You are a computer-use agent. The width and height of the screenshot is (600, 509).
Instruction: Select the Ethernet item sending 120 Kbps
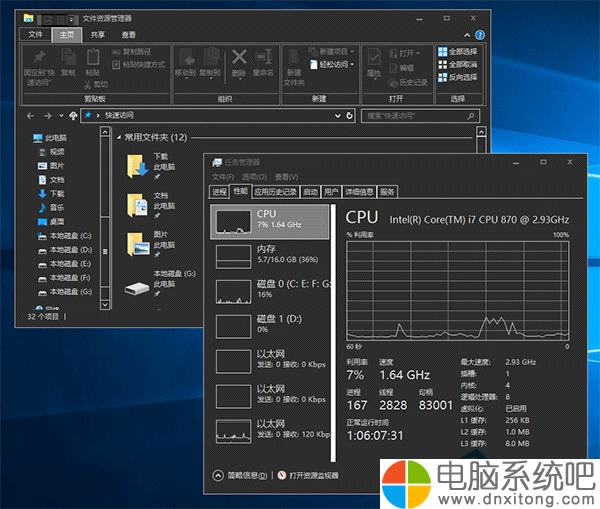pyautogui.click(x=270, y=432)
